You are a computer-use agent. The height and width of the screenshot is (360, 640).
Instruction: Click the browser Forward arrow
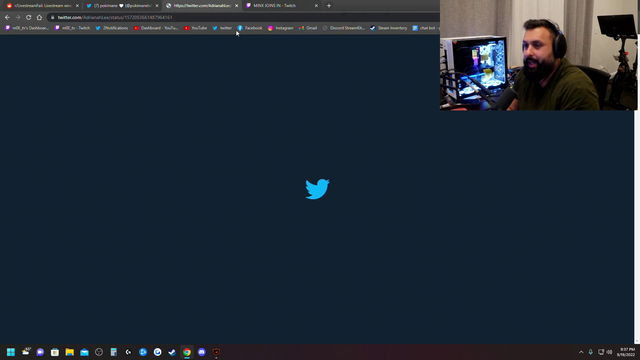(x=18, y=18)
